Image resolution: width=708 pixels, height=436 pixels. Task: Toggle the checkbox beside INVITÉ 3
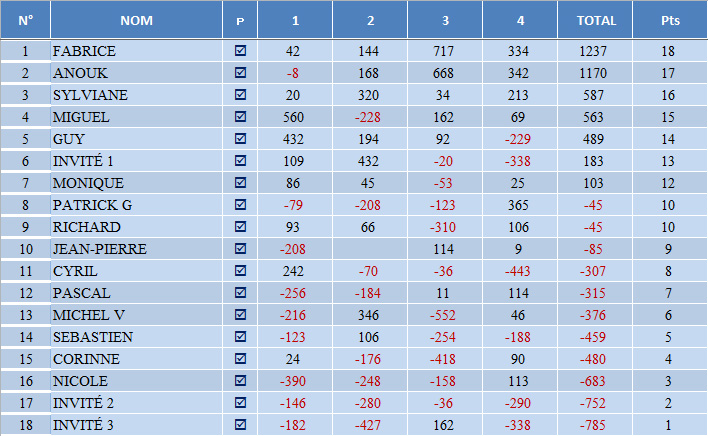click(240, 425)
